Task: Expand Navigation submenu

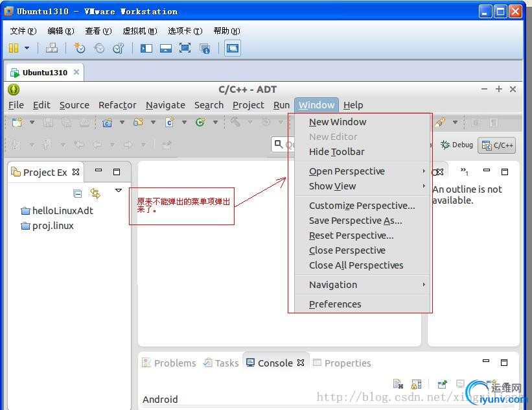Action: click(362, 285)
